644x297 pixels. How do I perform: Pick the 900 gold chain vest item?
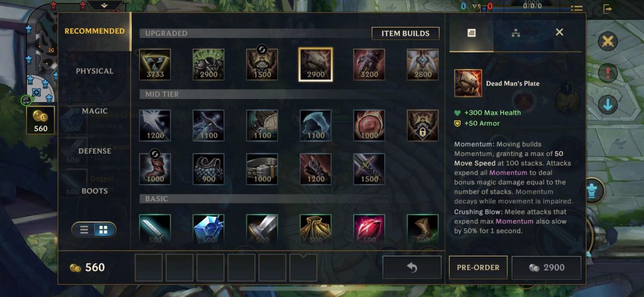click(x=208, y=169)
